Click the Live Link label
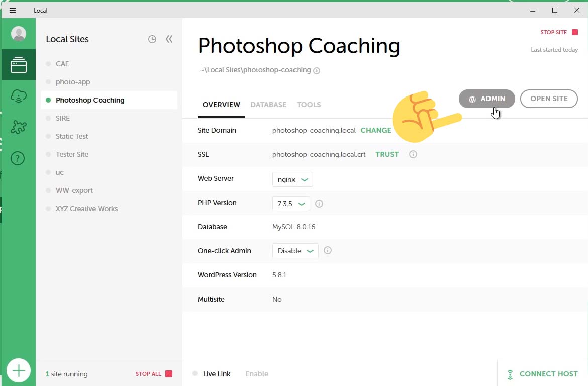Screen dimensions: 588x386 (217, 374)
